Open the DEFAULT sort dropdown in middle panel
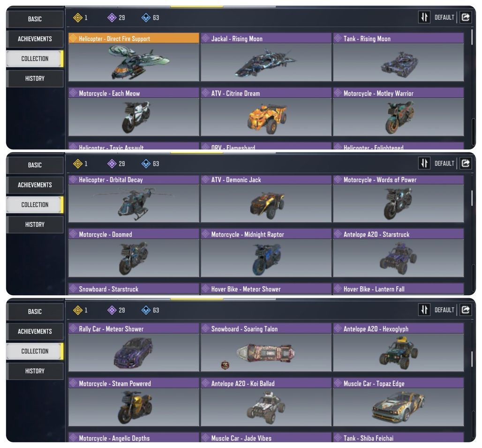 [444, 163]
